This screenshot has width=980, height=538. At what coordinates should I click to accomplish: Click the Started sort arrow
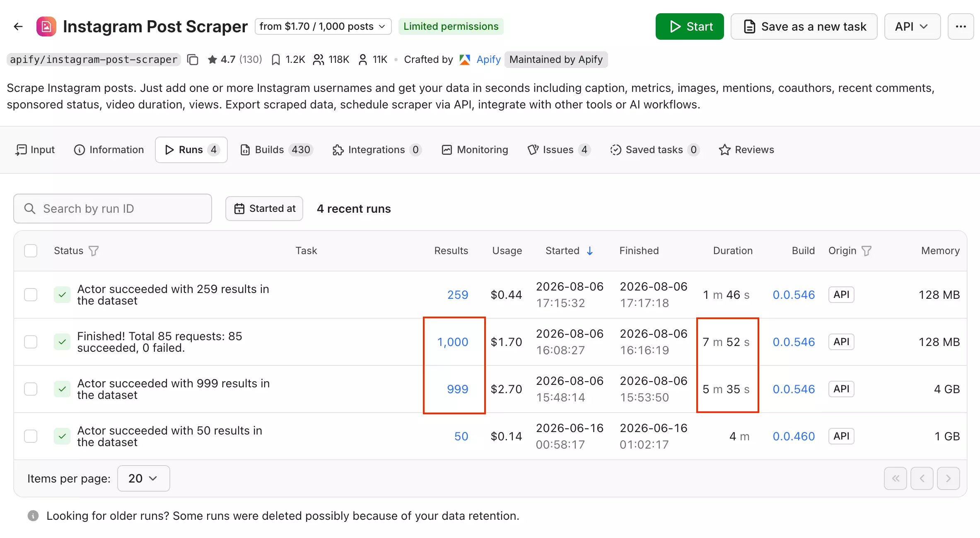point(590,251)
